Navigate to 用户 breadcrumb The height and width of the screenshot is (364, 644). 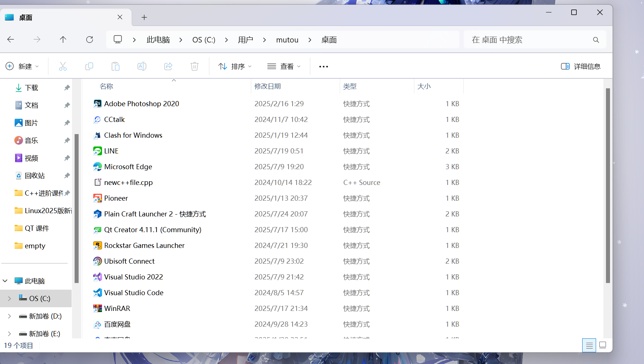click(x=245, y=40)
